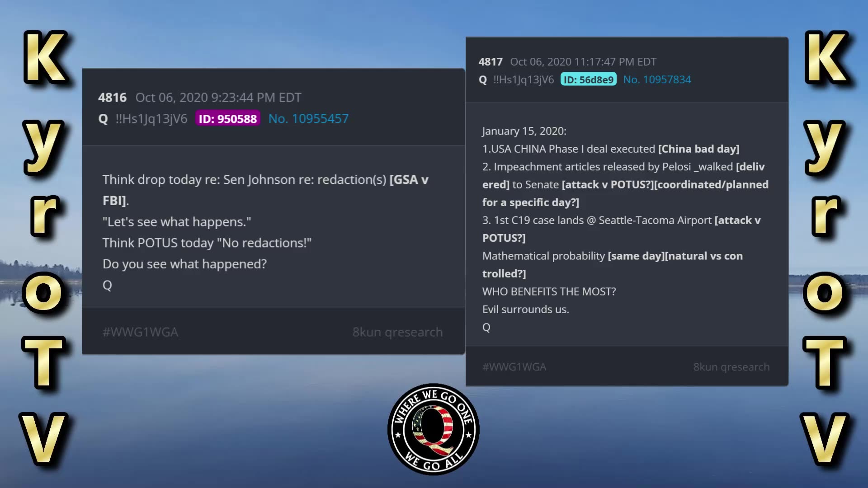Click #WWG1WGA tag in right card

pos(514,367)
